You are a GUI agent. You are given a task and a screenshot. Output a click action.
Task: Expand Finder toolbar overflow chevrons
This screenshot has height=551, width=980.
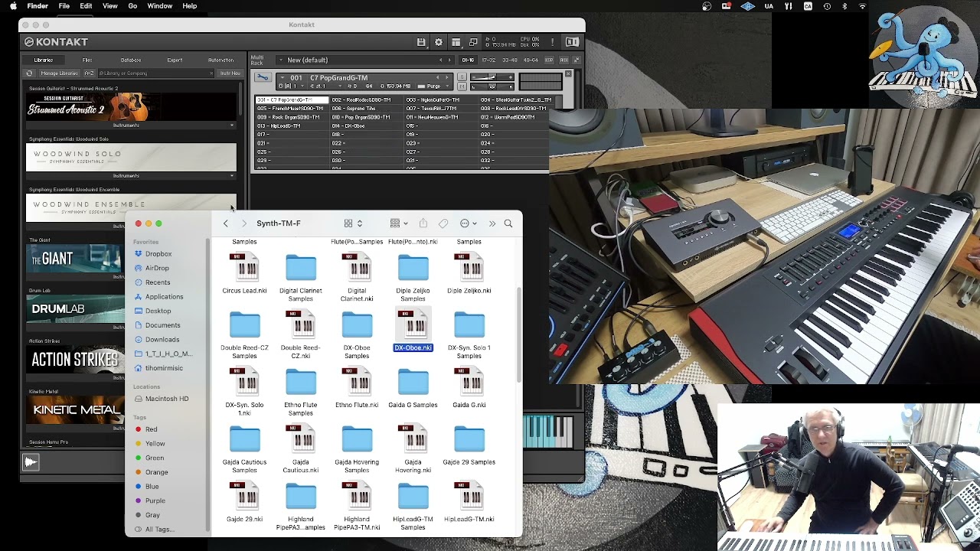[x=492, y=223]
